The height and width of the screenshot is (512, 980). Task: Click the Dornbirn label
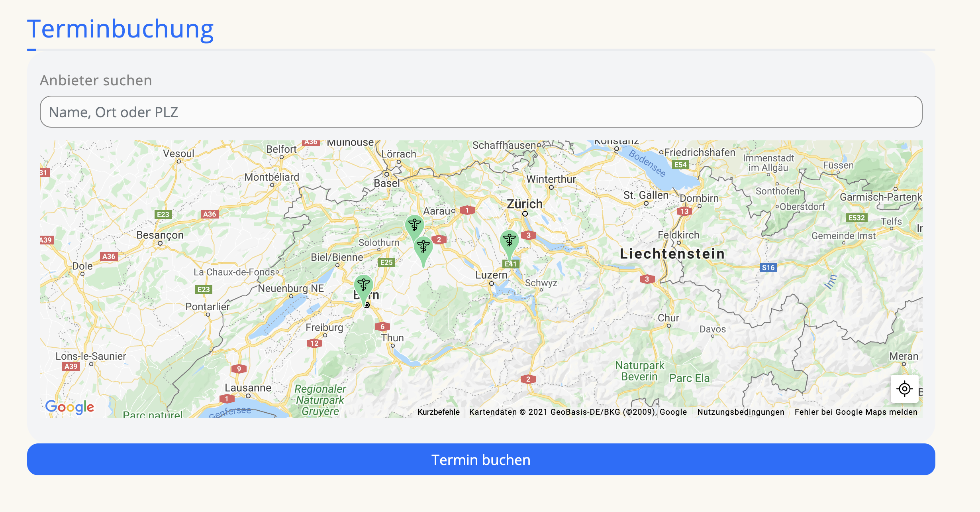699,198
